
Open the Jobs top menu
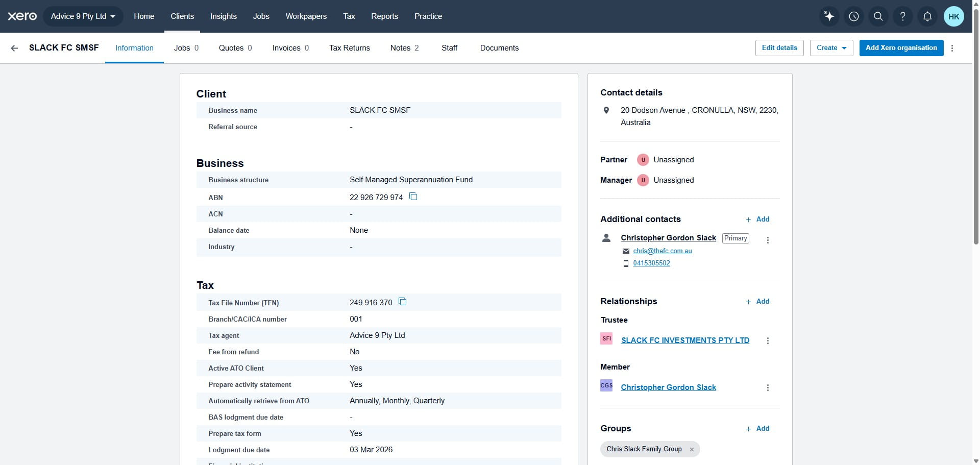[261, 16]
